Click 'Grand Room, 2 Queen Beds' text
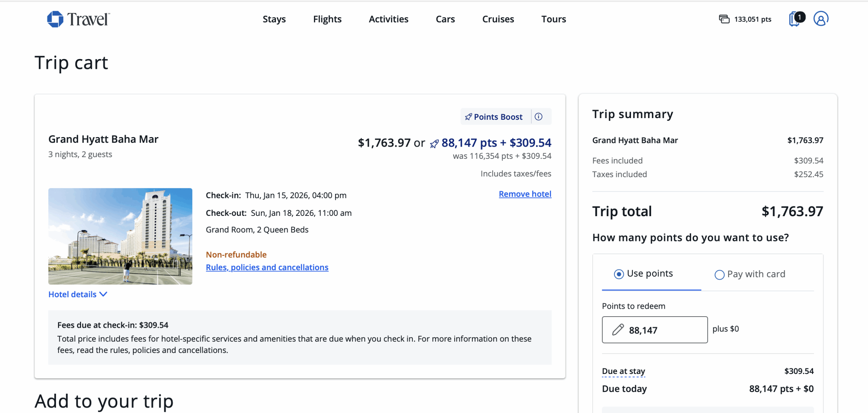 tap(257, 230)
